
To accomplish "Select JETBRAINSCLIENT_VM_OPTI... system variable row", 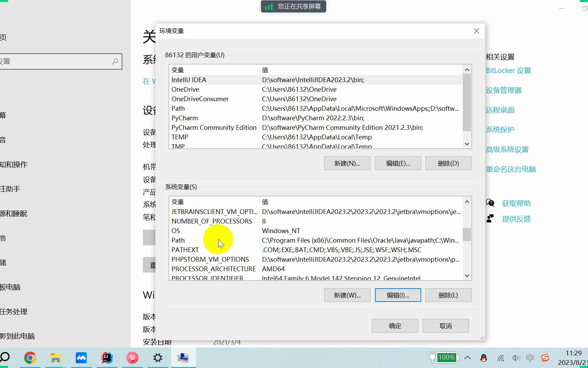I will click(x=316, y=212).
